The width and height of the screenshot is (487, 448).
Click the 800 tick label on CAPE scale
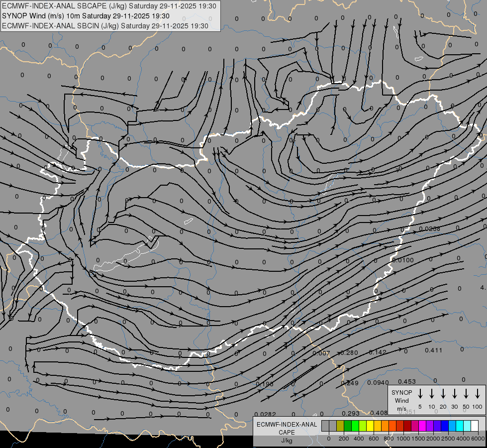pyautogui.click(x=389, y=439)
